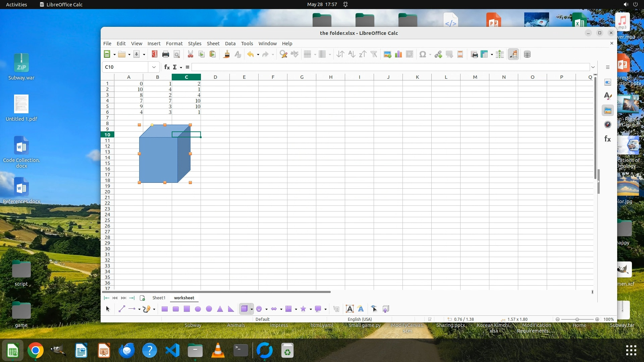Toggle Point edit mode
Viewport: 644px width, 362px height.
pos(374,309)
